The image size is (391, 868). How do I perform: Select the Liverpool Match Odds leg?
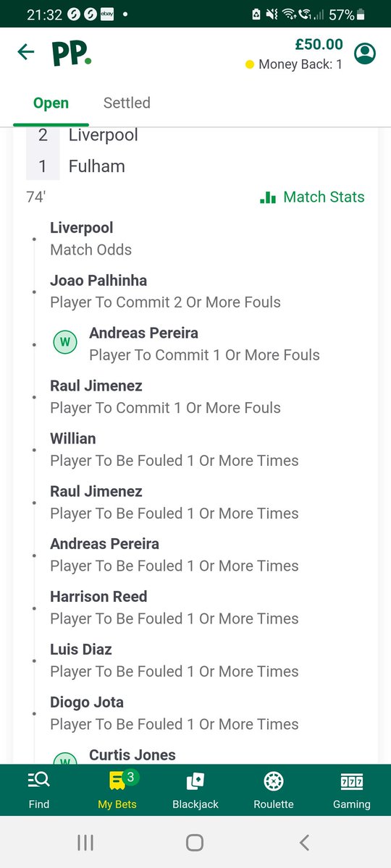pos(91,239)
